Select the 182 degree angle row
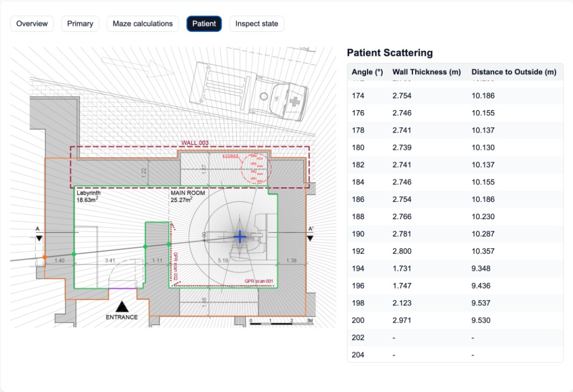This screenshot has width=573, height=392. [x=455, y=165]
